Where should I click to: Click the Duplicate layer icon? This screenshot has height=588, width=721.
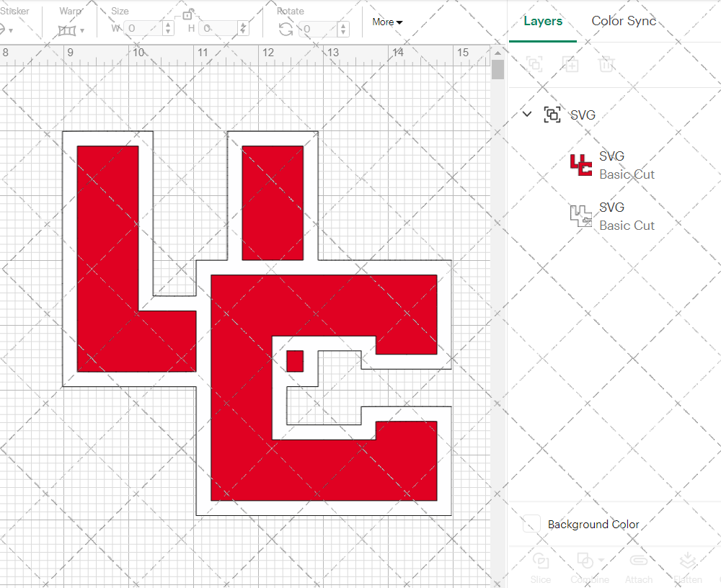pos(570,64)
